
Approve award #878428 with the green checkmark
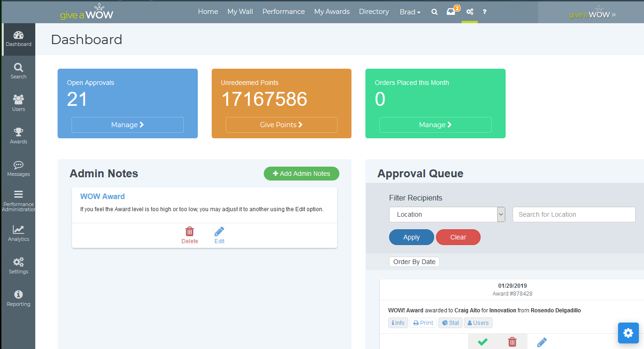pos(482,342)
